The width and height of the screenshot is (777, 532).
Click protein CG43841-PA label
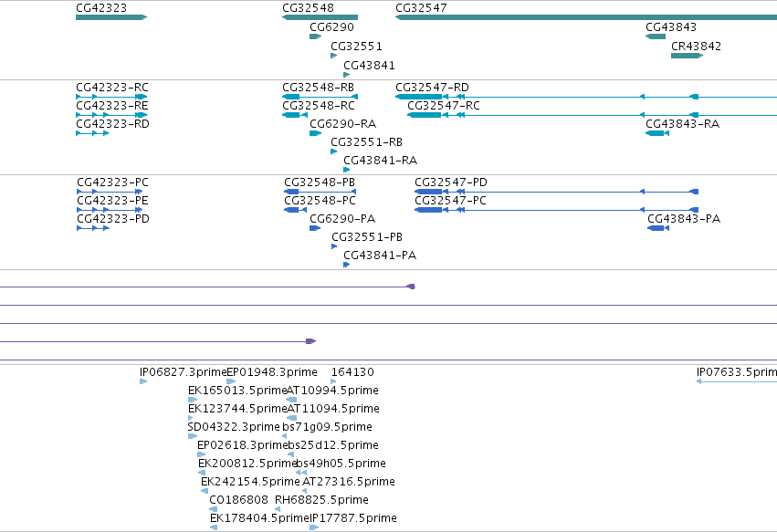(380, 256)
